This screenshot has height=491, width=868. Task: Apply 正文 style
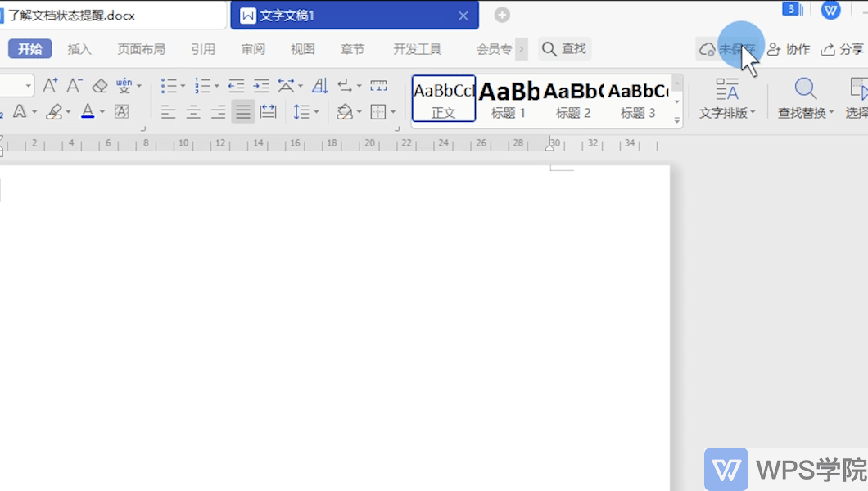(443, 99)
